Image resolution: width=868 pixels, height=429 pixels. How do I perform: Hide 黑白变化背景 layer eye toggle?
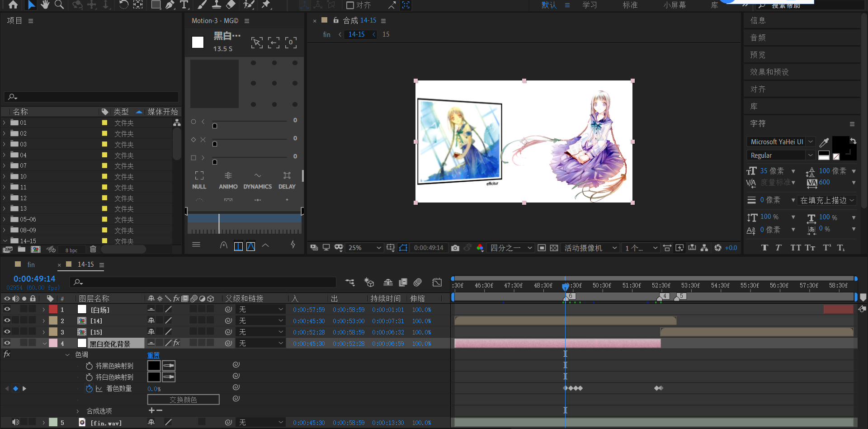point(7,343)
